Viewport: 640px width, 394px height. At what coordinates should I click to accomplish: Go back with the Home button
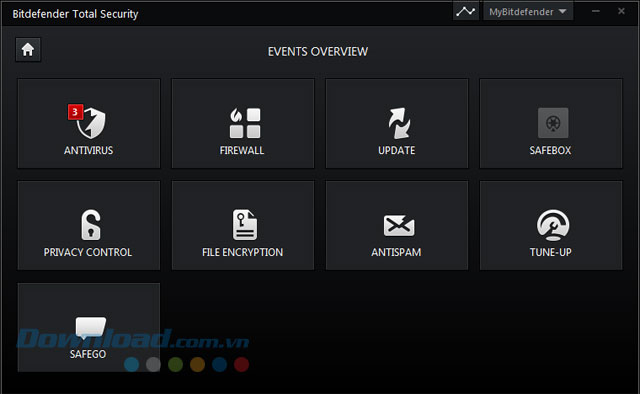28,50
